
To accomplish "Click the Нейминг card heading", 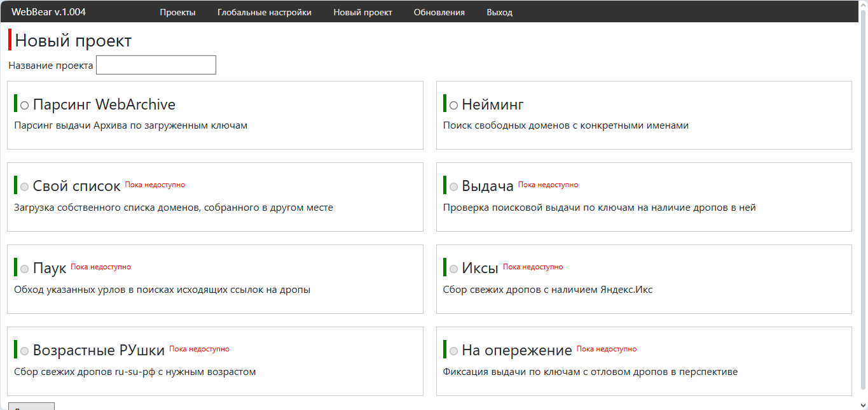I will click(492, 104).
